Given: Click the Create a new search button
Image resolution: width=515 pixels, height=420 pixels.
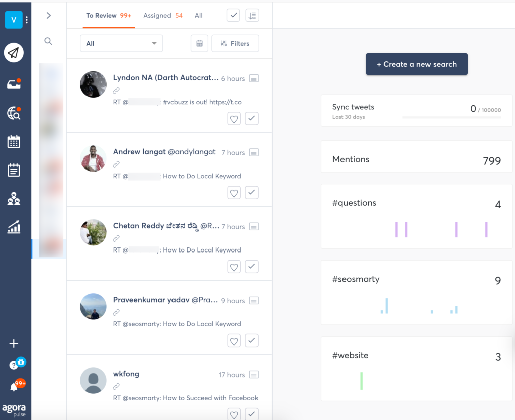Looking at the screenshot, I should [416, 64].
